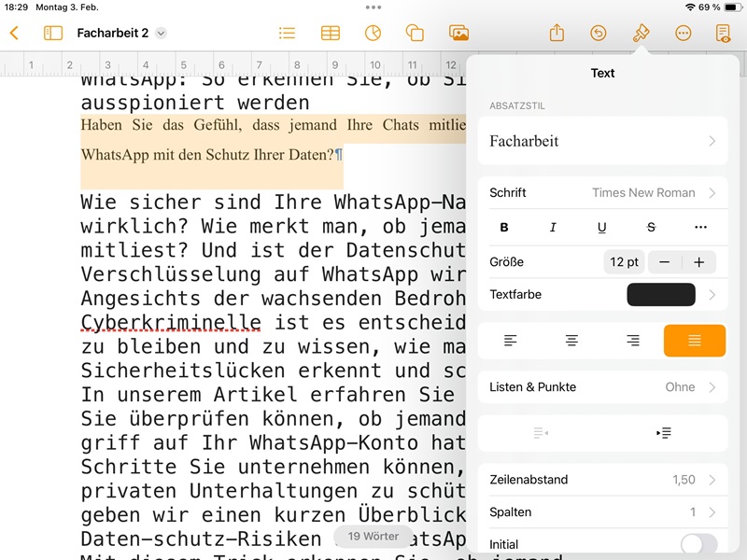
Task: Open the Schrift font picker
Action: 602,193
